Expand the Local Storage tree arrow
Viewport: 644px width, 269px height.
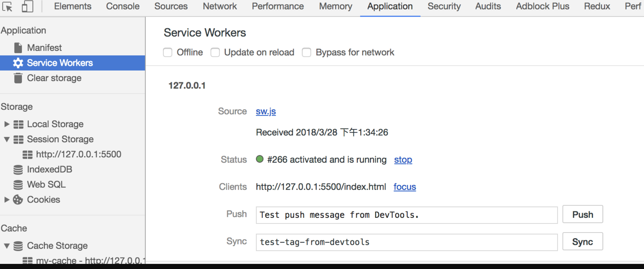pos(7,124)
